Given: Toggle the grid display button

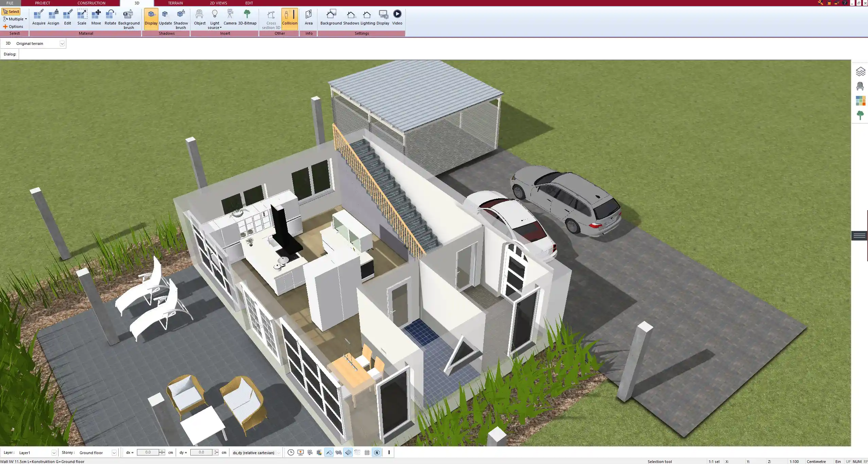Looking at the screenshot, I should [x=367, y=452].
